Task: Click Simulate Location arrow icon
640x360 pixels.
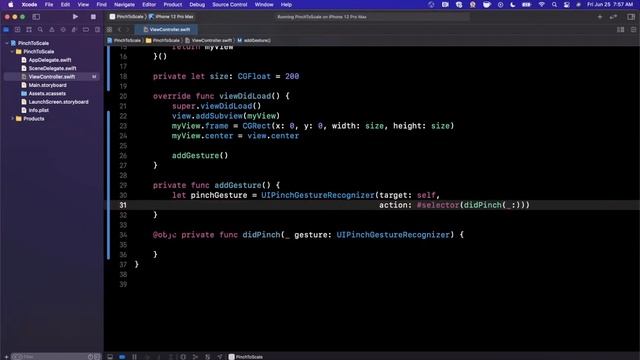Action: [x=220, y=357]
